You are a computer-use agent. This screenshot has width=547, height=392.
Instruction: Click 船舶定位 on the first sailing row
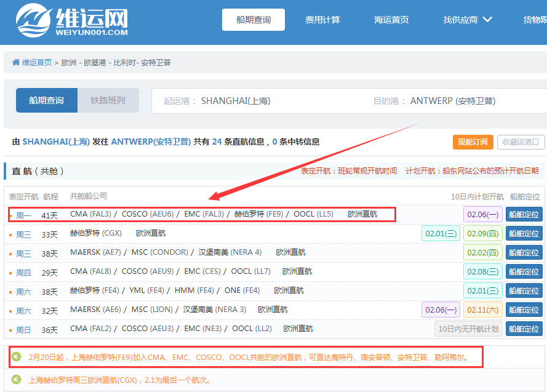point(524,214)
